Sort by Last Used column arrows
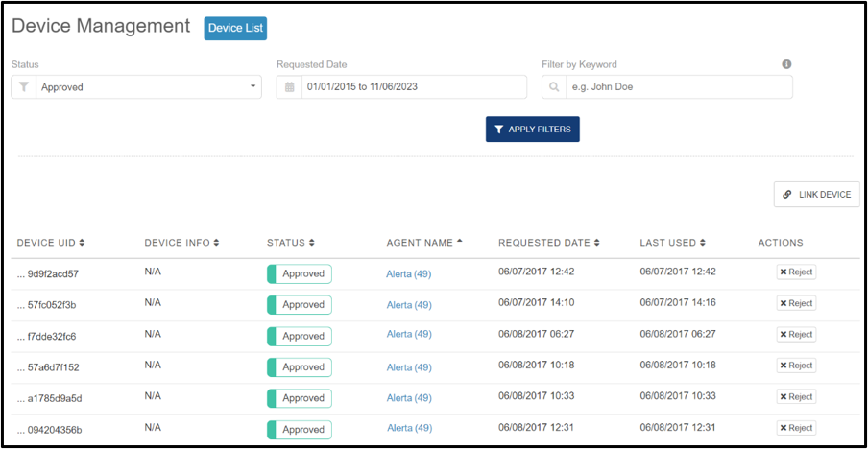 (703, 243)
